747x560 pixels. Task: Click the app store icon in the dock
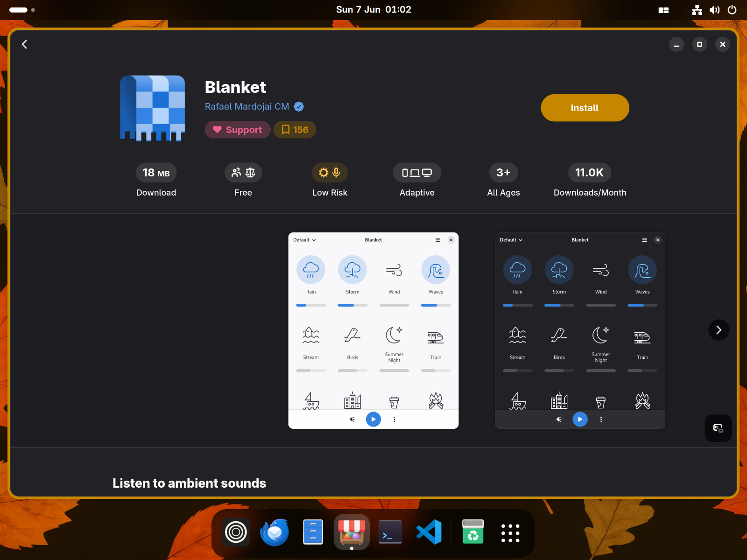(352, 532)
